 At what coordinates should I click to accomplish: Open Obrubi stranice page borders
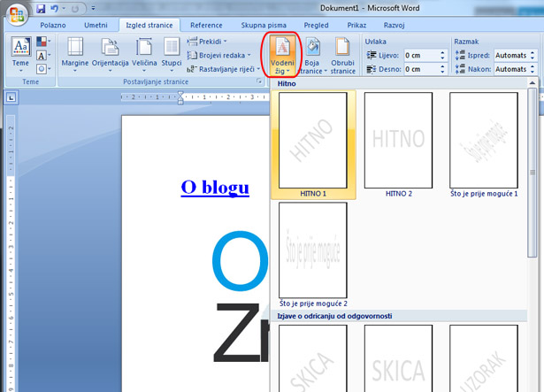coord(343,50)
